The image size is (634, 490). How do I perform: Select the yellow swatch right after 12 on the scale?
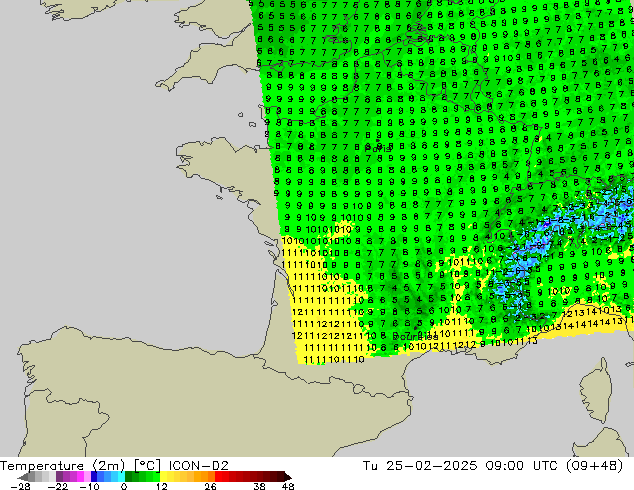[x=163, y=477]
